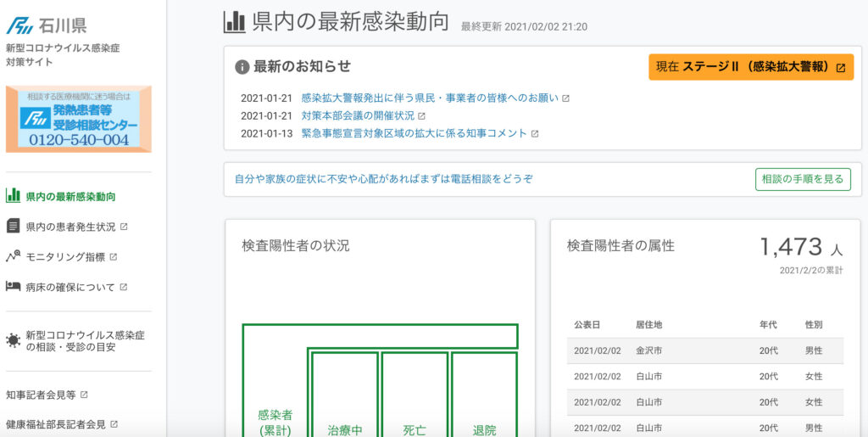Click 2021-01-13 date in notices
Screen dimensions: 868x437
click(x=266, y=133)
